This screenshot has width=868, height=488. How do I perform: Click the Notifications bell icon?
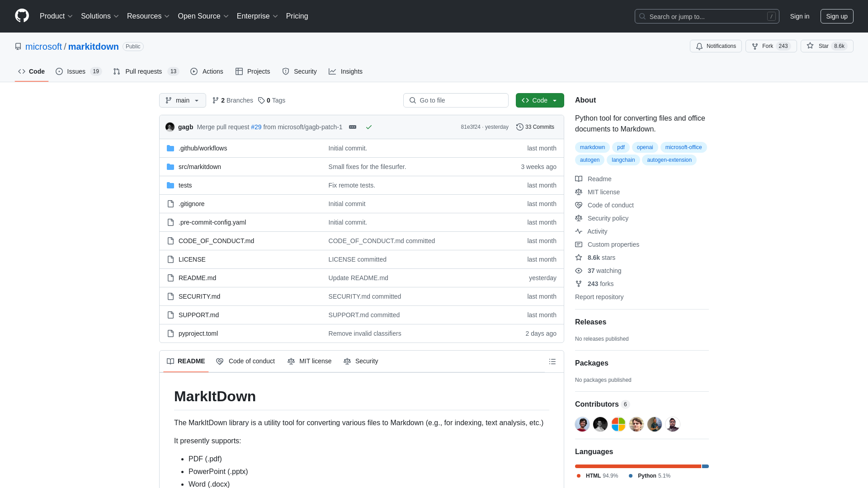point(699,46)
